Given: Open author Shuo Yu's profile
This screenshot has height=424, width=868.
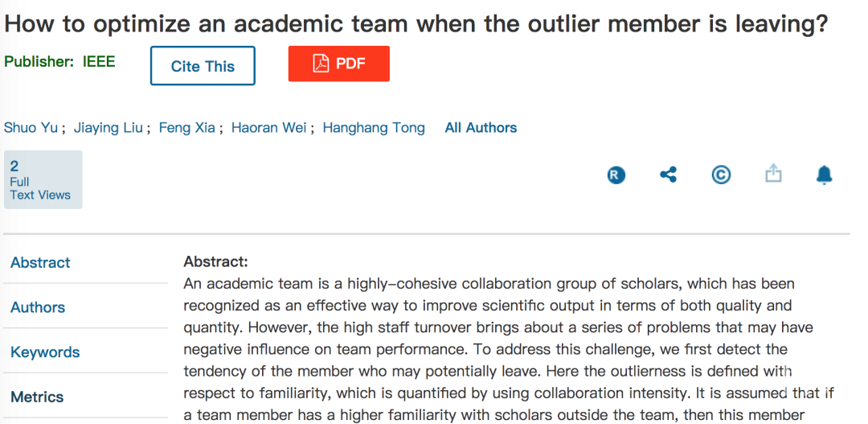Looking at the screenshot, I should (x=31, y=128).
